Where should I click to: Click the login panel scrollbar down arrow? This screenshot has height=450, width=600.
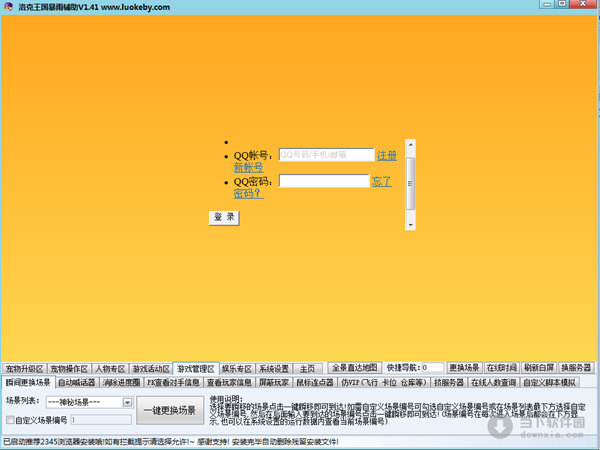pyautogui.click(x=410, y=225)
